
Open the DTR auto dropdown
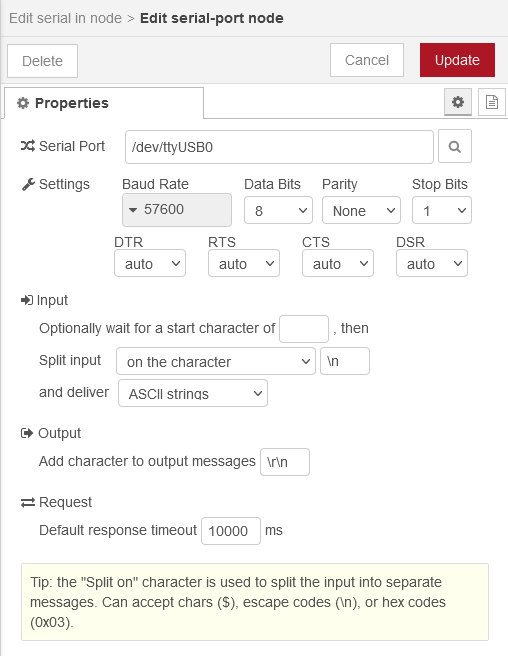click(150, 263)
